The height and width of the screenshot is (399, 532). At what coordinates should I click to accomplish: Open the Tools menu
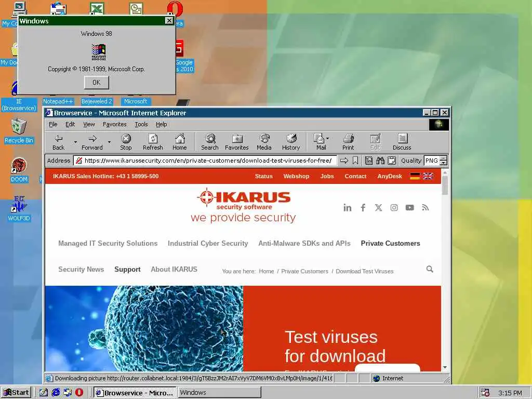point(141,124)
